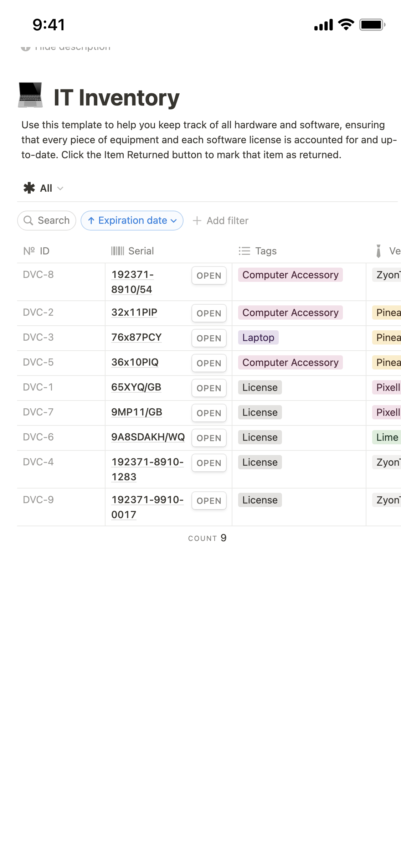Click the barcode icon in Serial header
Screen dimensions: 401x868
coord(117,251)
